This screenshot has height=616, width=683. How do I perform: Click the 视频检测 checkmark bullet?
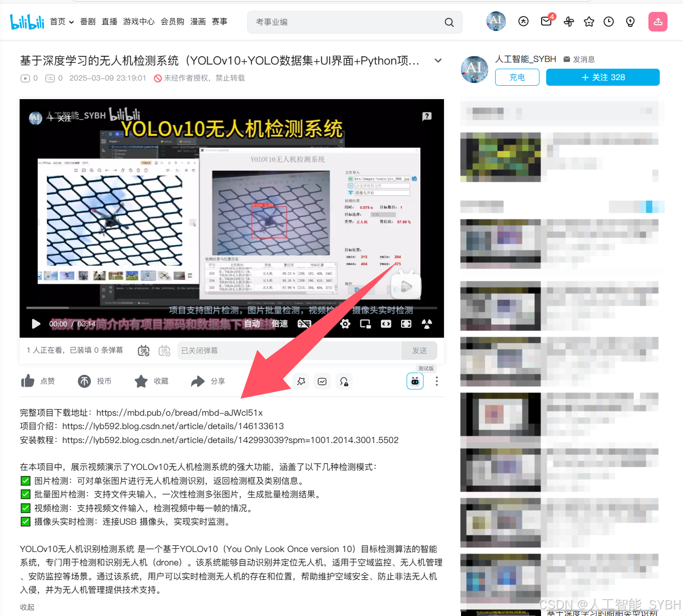[25, 508]
